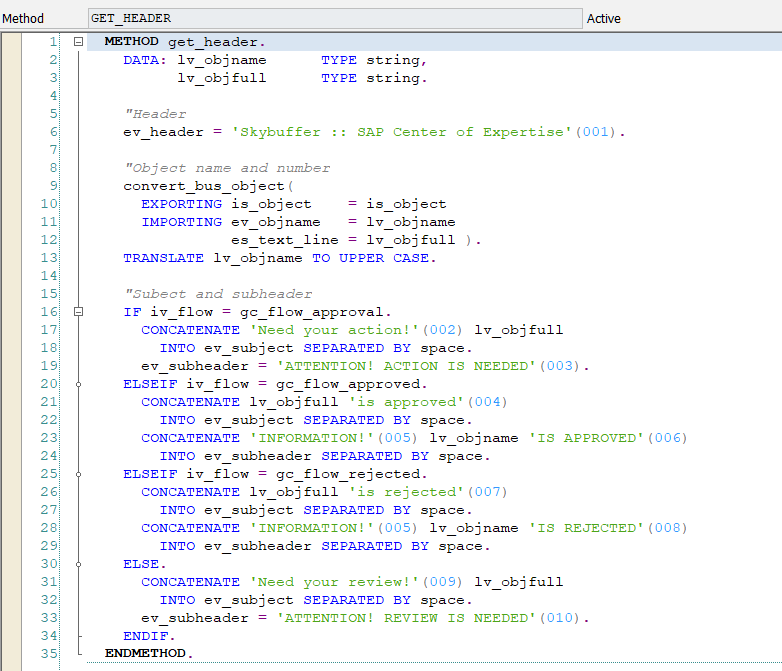Click the 'is approved' string on line 21

406,402
